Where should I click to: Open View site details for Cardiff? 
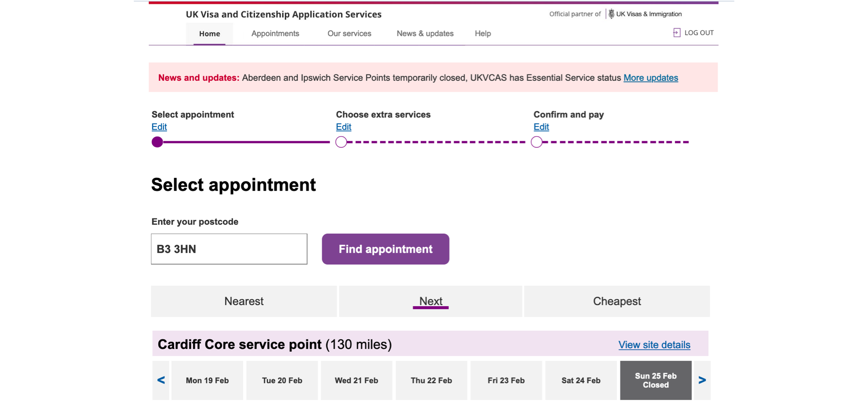[x=654, y=345]
